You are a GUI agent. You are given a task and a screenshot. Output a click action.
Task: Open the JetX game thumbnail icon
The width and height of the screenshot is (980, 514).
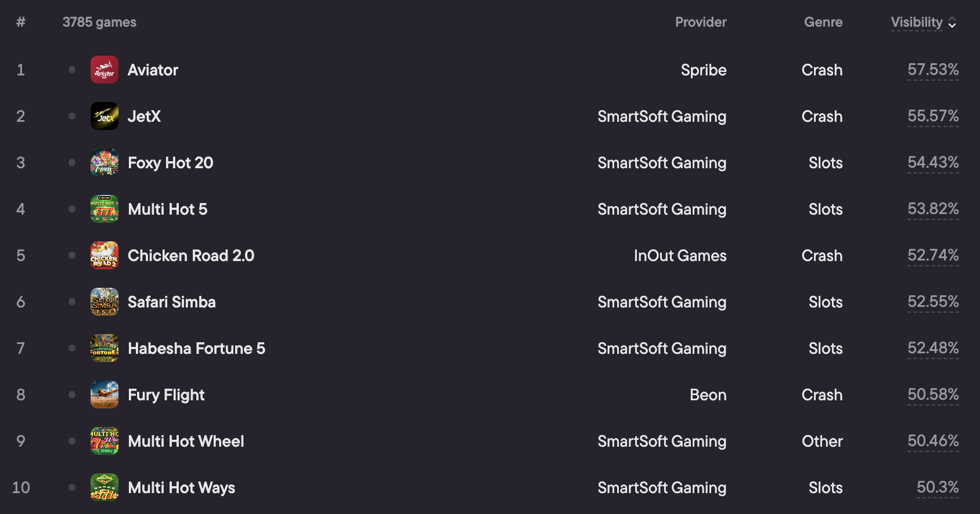[105, 116]
